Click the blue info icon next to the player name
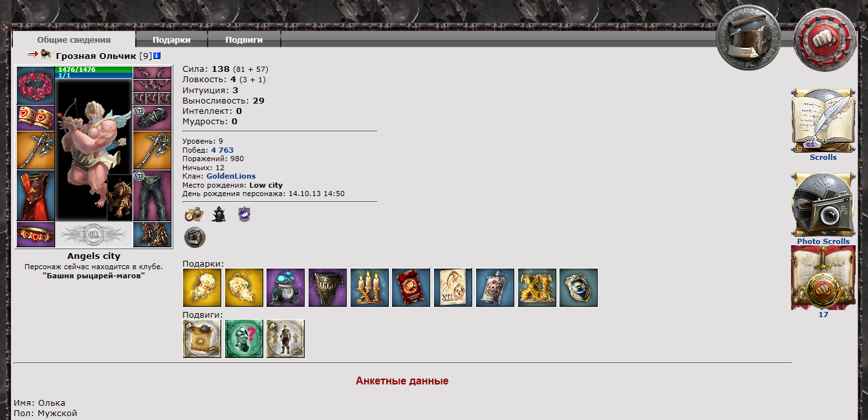 pyautogui.click(x=157, y=55)
